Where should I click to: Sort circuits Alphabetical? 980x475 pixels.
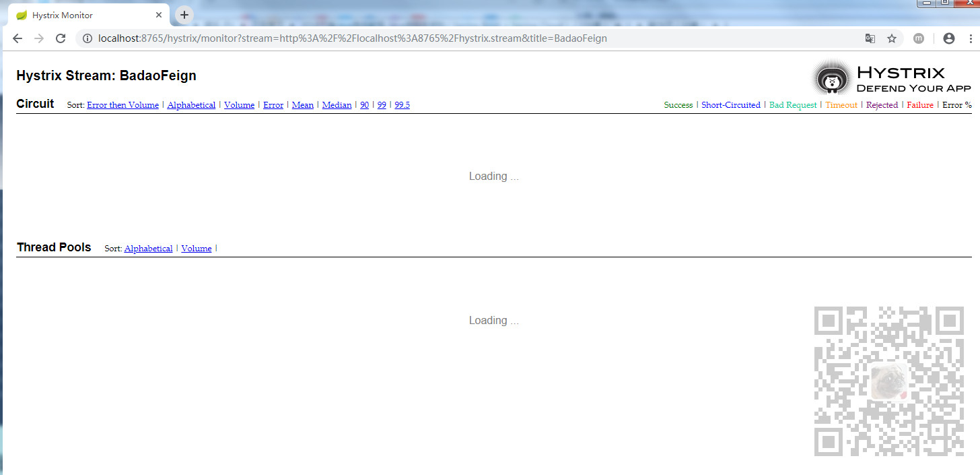tap(191, 105)
